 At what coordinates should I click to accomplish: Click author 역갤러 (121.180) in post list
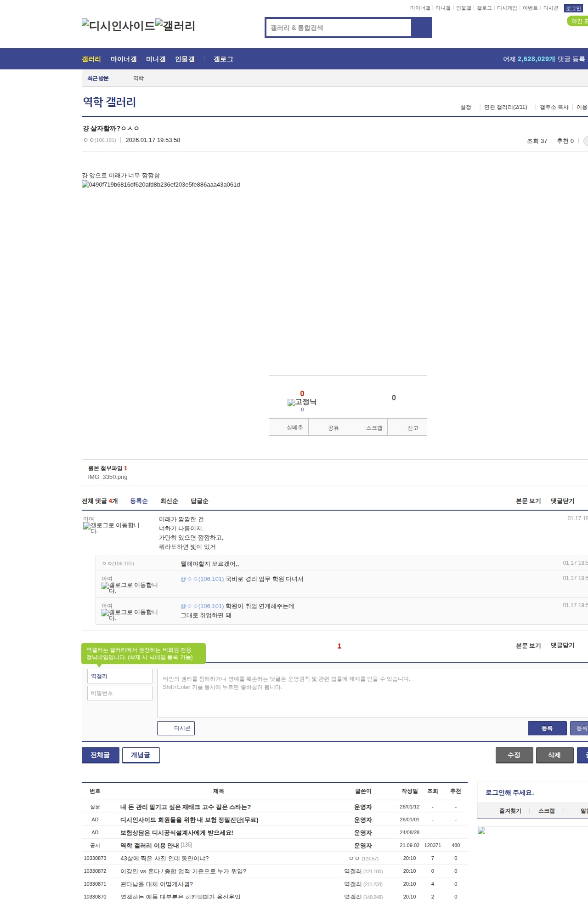click(x=363, y=871)
